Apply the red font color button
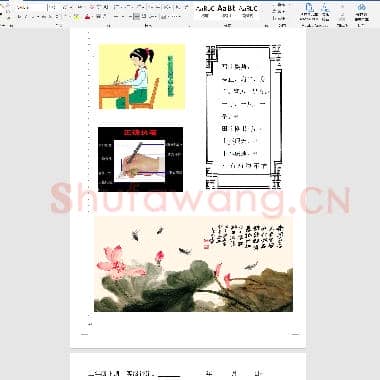 click(87, 16)
